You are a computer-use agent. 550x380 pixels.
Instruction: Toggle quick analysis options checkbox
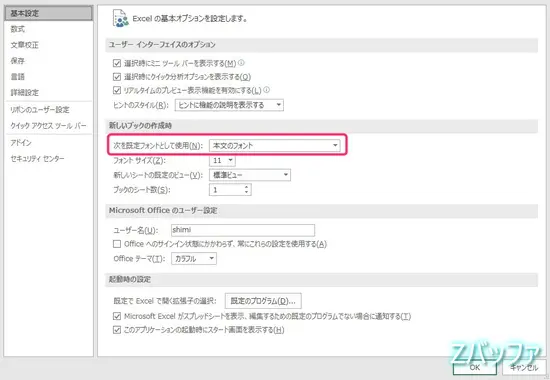point(117,77)
